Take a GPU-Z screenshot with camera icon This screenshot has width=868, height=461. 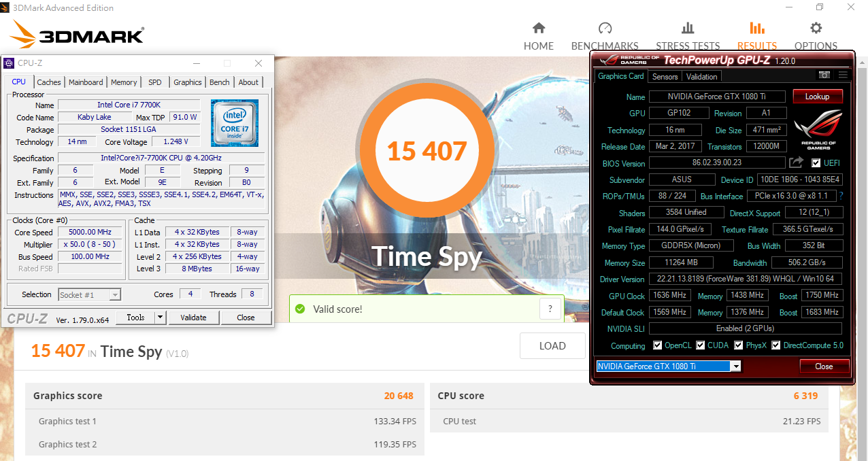tap(824, 75)
